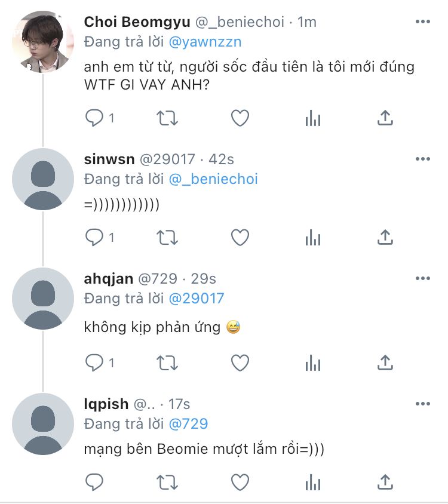Share ahqjan's tweet

(x=385, y=362)
